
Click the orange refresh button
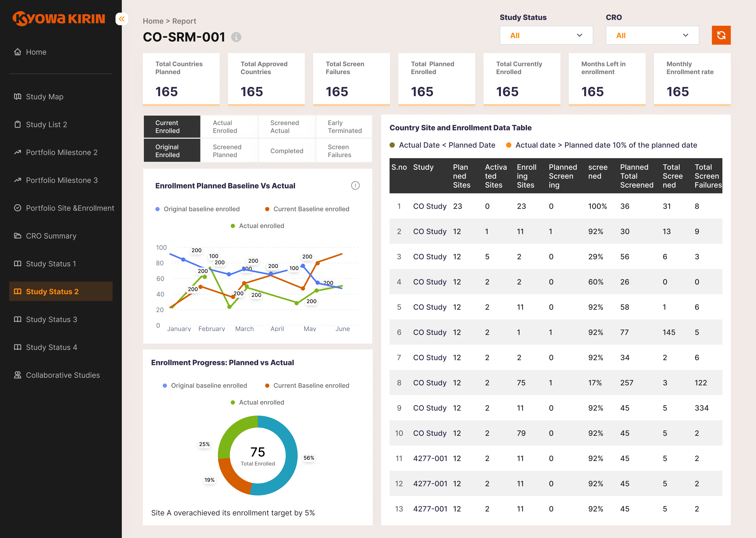(x=721, y=35)
